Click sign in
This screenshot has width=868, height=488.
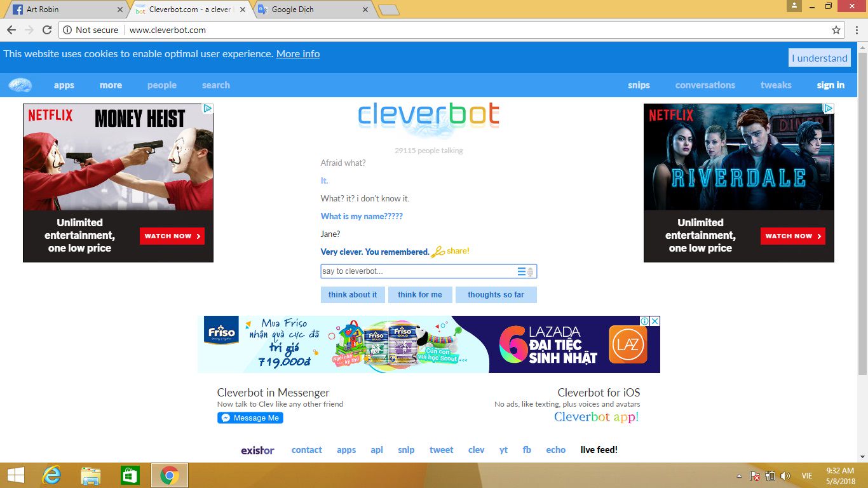[831, 85]
